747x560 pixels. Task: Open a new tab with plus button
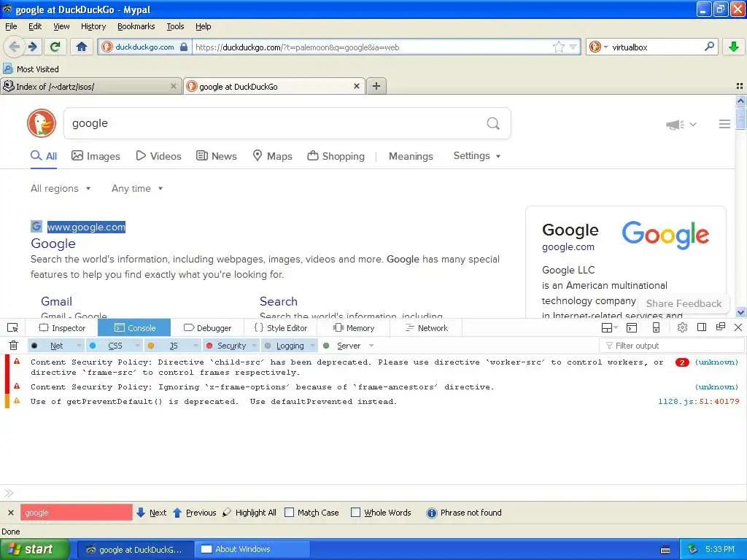coord(376,86)
